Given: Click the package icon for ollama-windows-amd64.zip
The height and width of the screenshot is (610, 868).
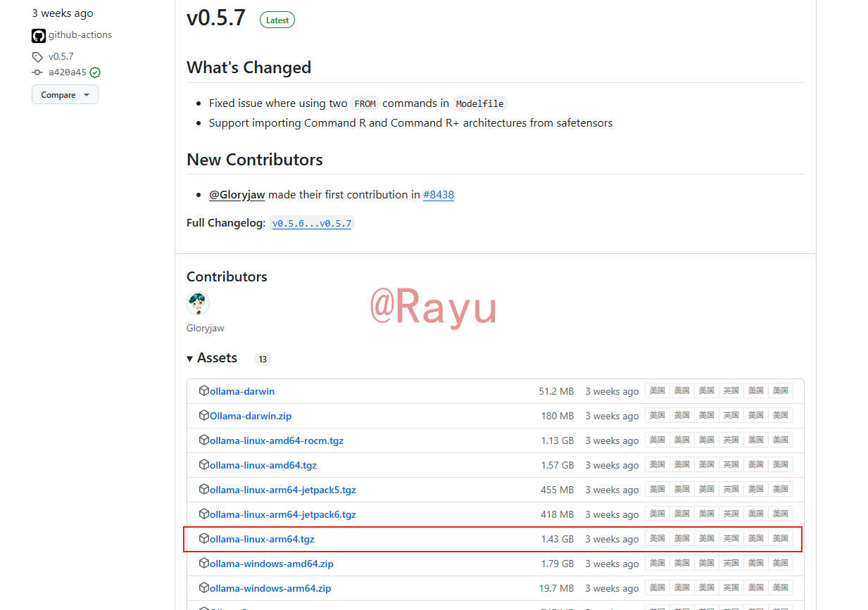Looking at the screenshot, I should pos(204,563).
